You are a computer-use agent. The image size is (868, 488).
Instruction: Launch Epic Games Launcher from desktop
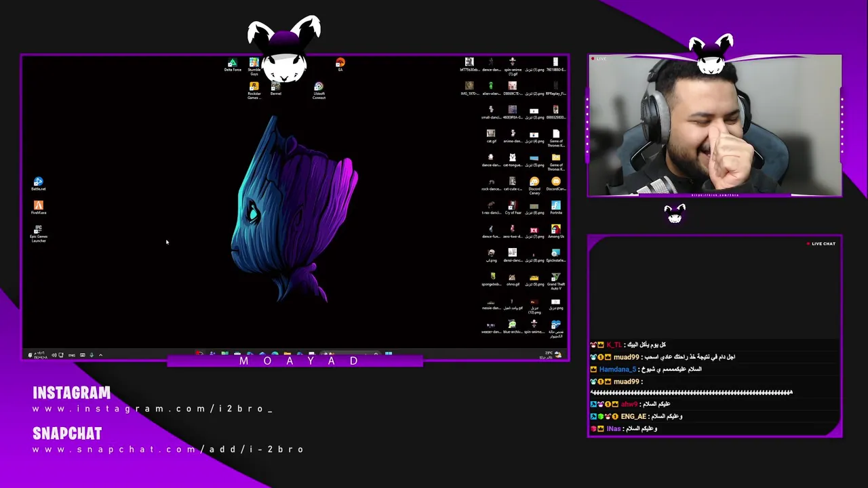click(39, 233)
